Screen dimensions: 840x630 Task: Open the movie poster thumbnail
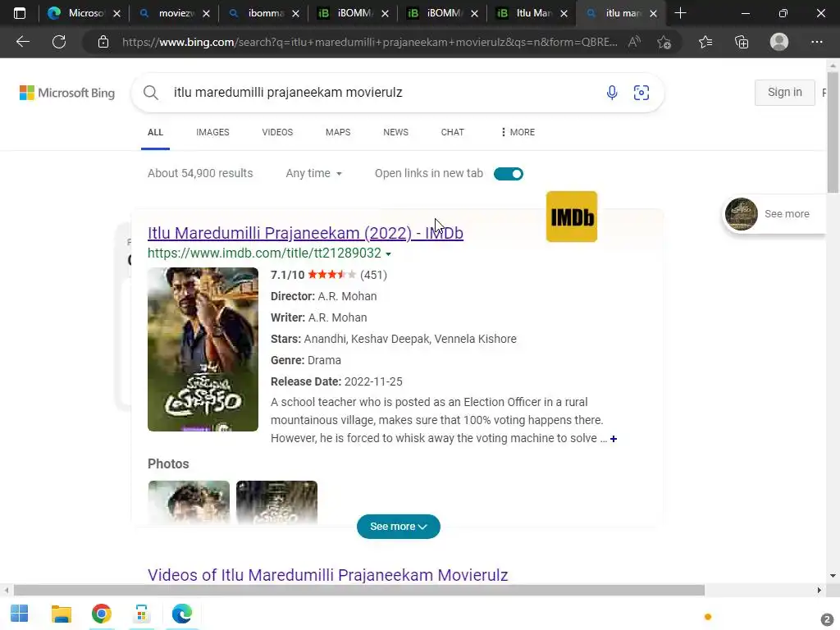click(203, 349)
